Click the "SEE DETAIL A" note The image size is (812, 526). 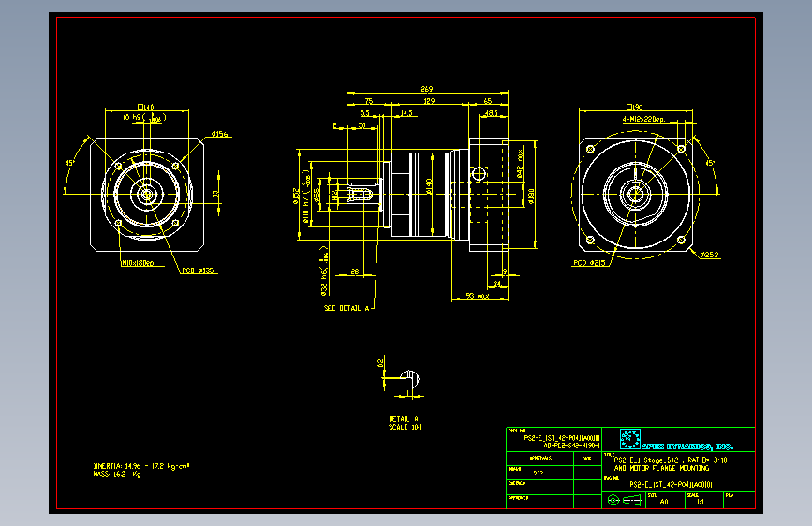click(347, 308)
